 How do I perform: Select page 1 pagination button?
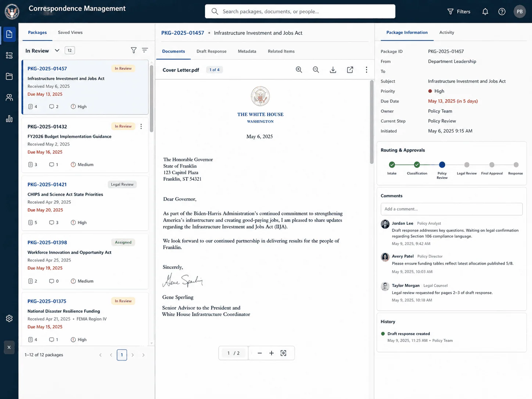[122, 355]
